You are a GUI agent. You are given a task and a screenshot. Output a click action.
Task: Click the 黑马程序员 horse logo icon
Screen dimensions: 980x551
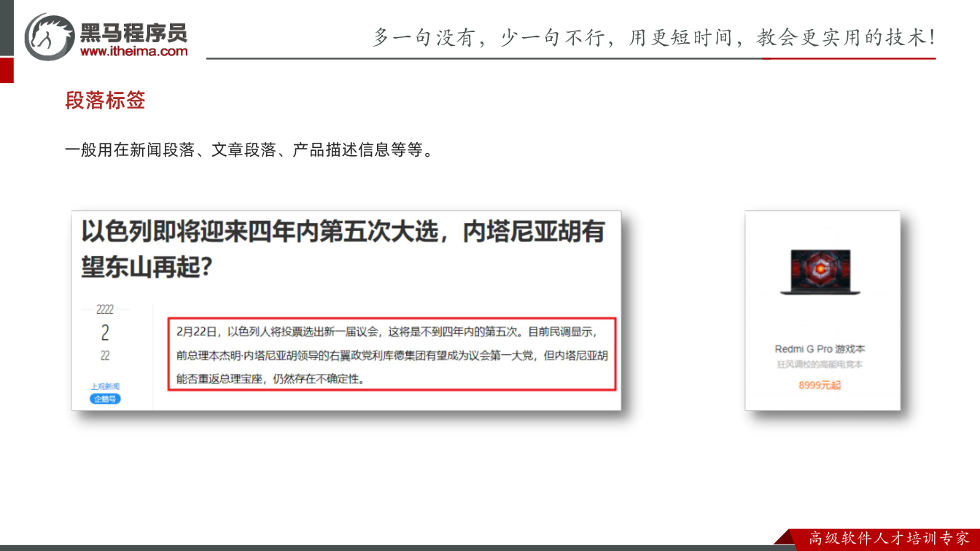pyautogui.click(x=50, y=36)
